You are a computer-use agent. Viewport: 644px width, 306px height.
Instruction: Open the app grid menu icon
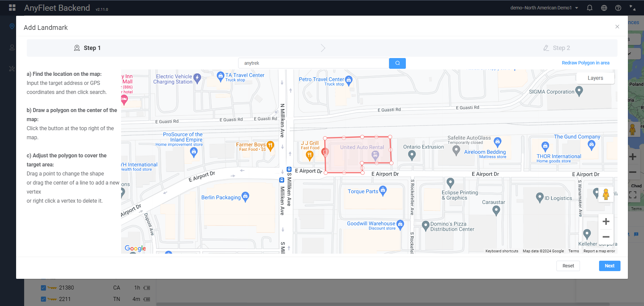click(12, 8)
